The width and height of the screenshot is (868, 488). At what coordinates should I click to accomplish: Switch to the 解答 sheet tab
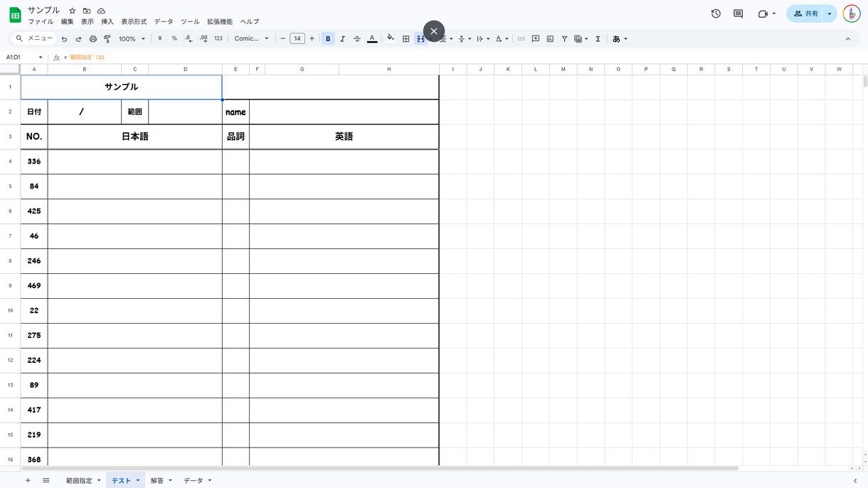tap(157, 481)
